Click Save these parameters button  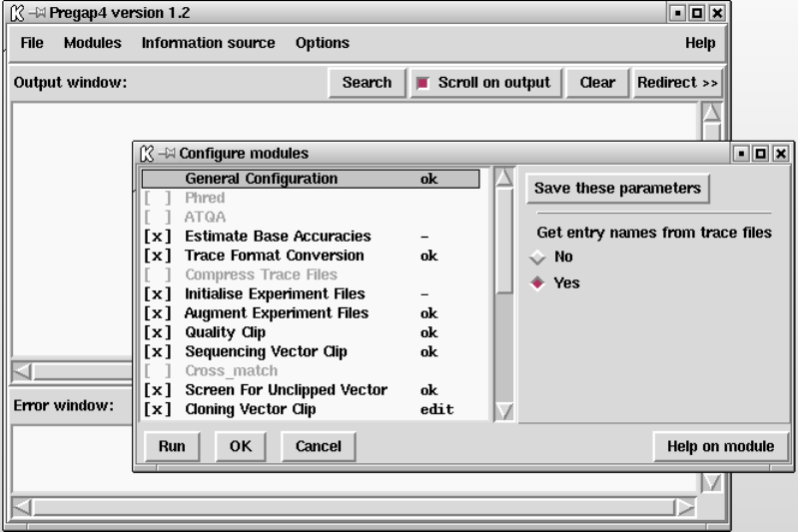[617, 189]
